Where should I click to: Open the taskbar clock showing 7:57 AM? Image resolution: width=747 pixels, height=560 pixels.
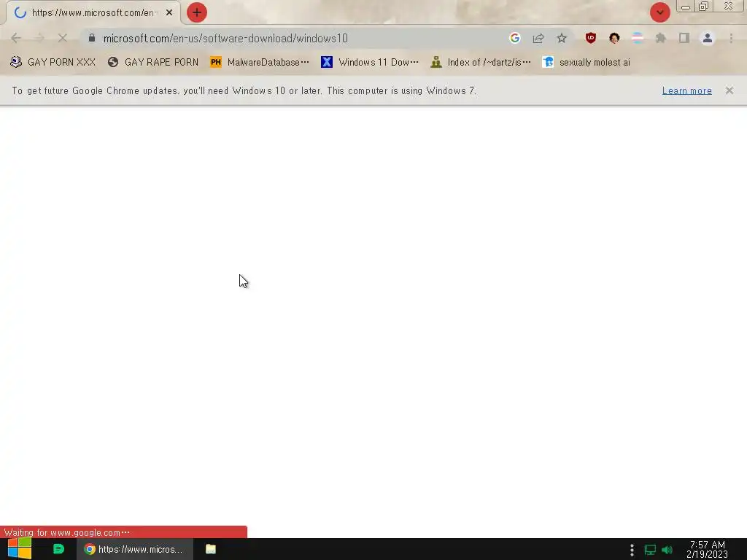[x=708, y=550]
